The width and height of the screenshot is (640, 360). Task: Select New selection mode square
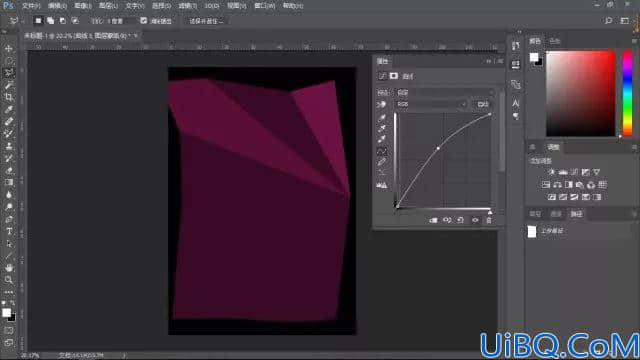click(38, 20)
